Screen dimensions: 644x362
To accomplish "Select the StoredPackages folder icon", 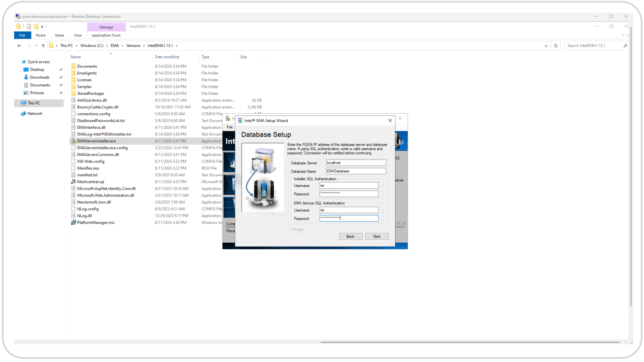I will click(73, 94).
